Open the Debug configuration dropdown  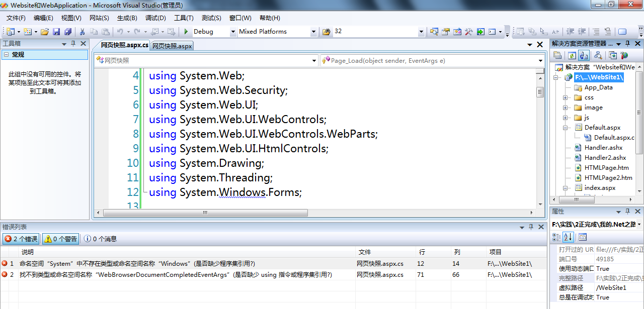[x=233, y=32]
